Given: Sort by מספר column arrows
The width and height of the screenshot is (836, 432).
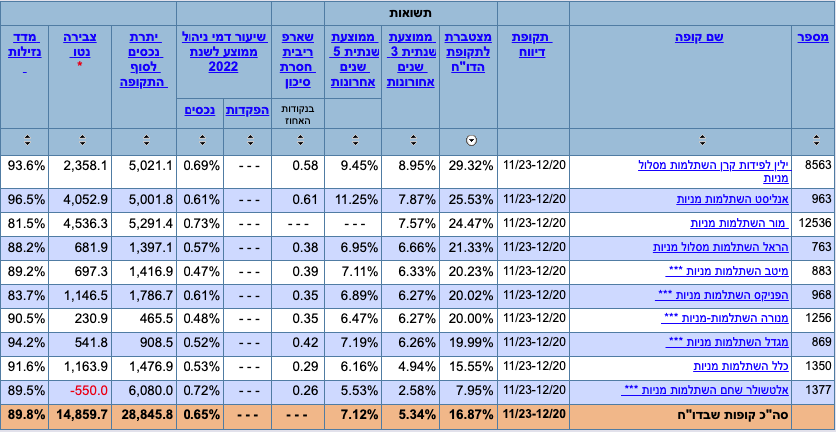Looking at the screenshot, I should click(x=816, y=141).
